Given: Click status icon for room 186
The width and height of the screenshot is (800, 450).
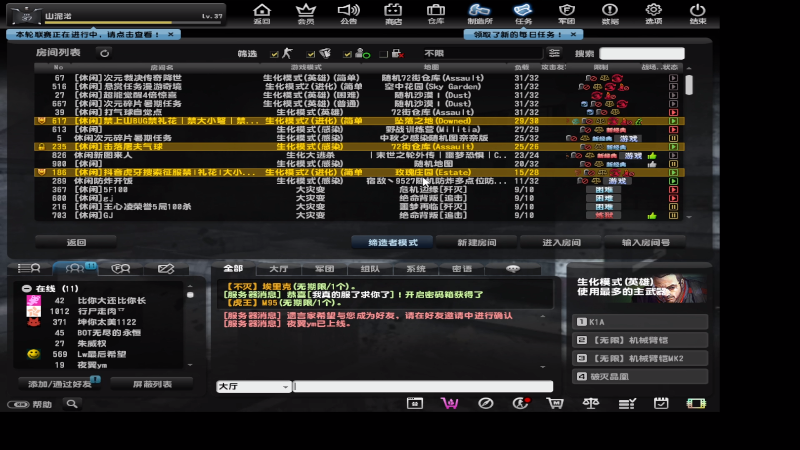Looking at the screenshot, I should coord(673,172).
